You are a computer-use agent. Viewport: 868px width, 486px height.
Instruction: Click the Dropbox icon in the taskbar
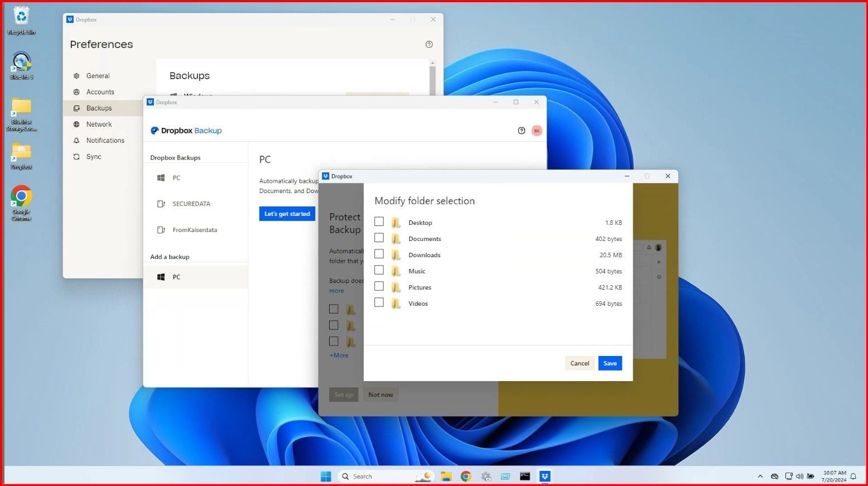tap(545, 476)
